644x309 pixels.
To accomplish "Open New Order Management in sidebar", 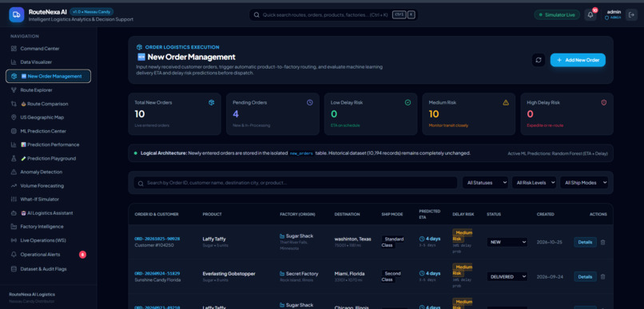I will [x=49, y=77].
